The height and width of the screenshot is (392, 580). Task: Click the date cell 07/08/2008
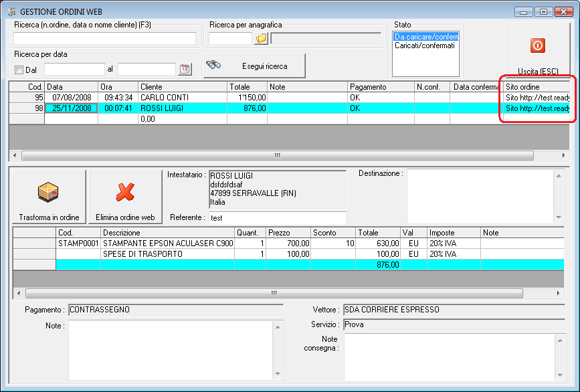[72, 98]
